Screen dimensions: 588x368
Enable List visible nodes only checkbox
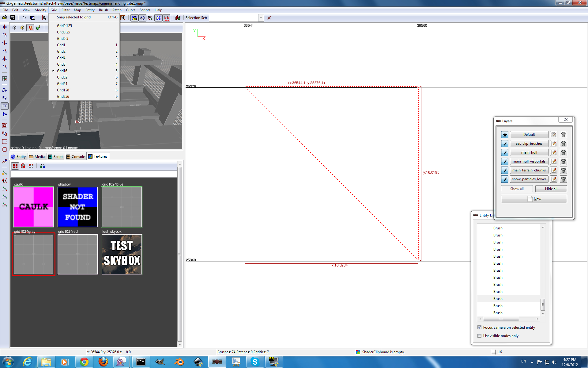point(479,336)
